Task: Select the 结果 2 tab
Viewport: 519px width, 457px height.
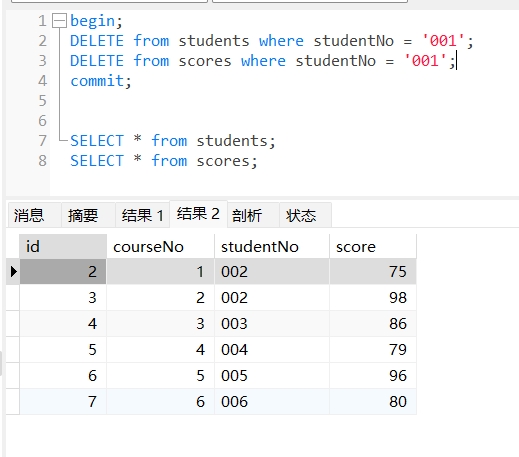Action: pos(198,214)
